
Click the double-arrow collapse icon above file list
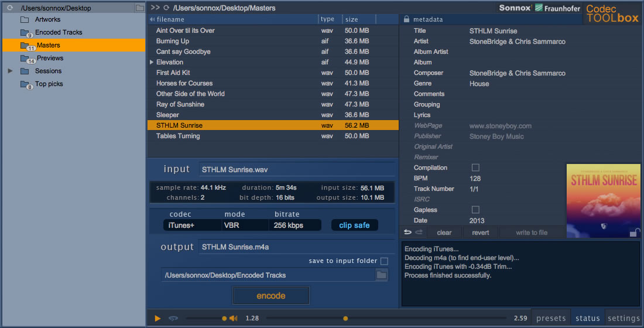click(155, 8)
